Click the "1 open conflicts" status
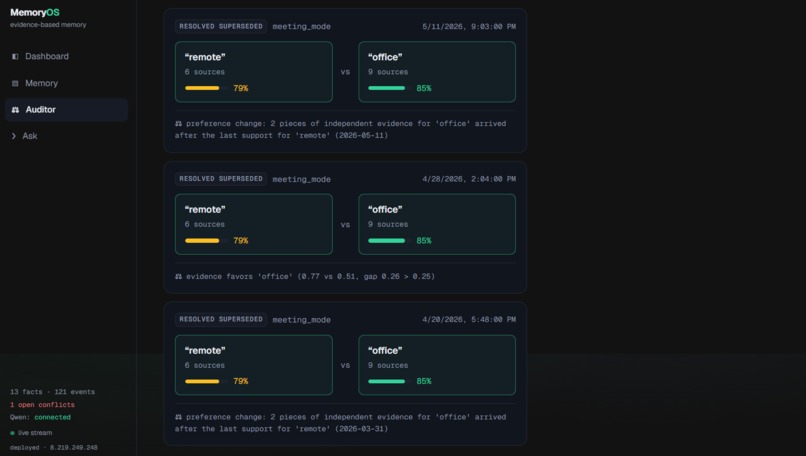This screenshot has height=456, width=806. (42, 405)
